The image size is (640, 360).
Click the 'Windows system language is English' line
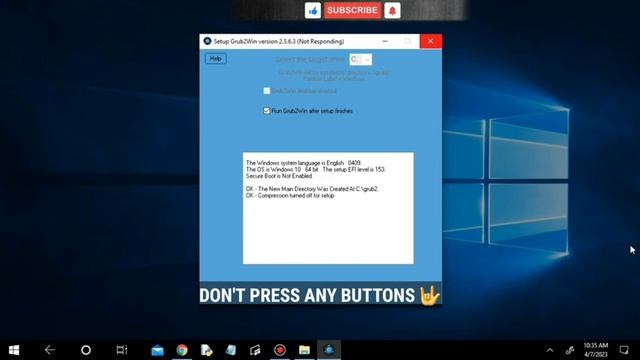pos(304,163)
